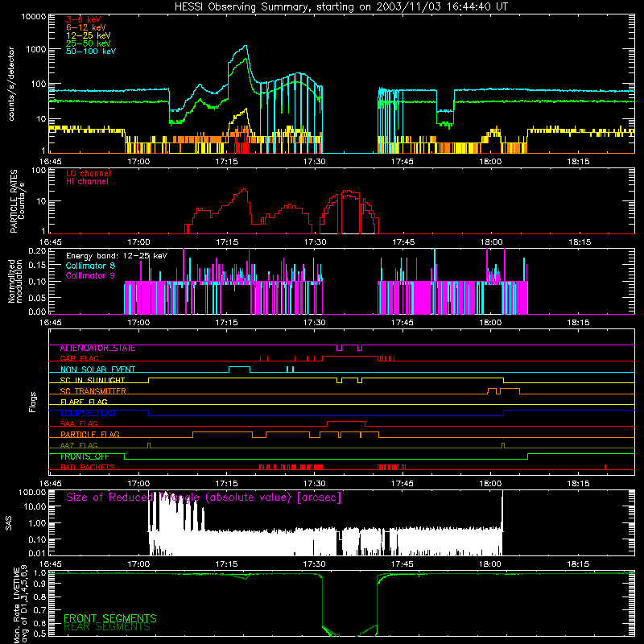Select the HI channel legend label
Viewport: 644px width, 644px height.
87,182
